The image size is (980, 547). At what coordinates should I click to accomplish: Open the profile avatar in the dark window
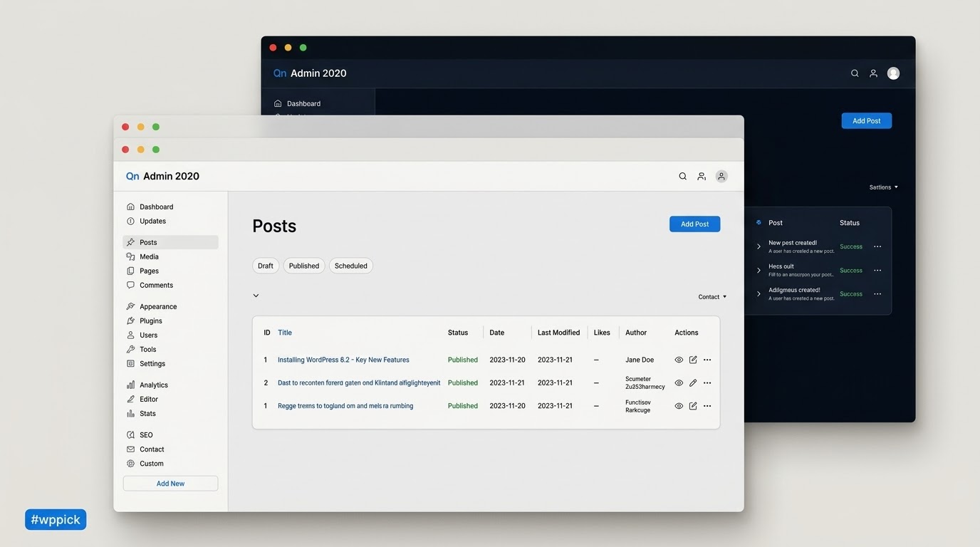(893, 73)
